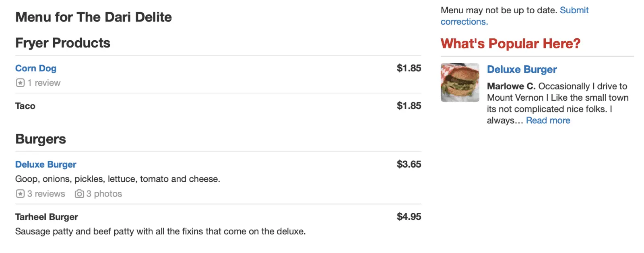This screenshot has width=644, height=253.
Task: Click the star icon beside "1 review"
Action: pyautogui.click(x=20, y=83)
